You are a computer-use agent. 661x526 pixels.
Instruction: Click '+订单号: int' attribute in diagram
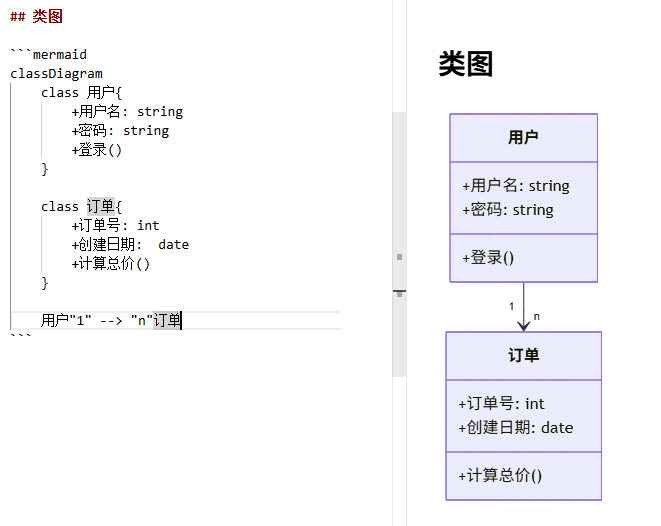[x=501, y=404]
